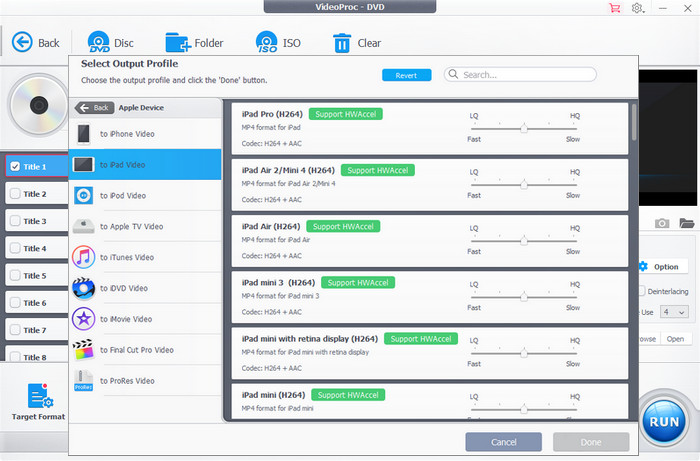This screenshot has height=461, width=700.
Task: Click the iMovie star icon
Action: click(x=83, y=319)
